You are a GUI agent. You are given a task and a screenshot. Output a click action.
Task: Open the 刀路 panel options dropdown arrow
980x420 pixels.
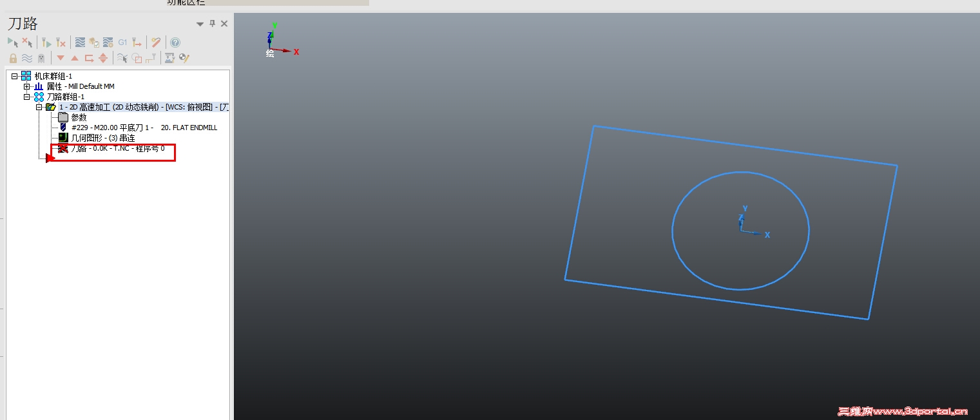click(x=200, y=24)
